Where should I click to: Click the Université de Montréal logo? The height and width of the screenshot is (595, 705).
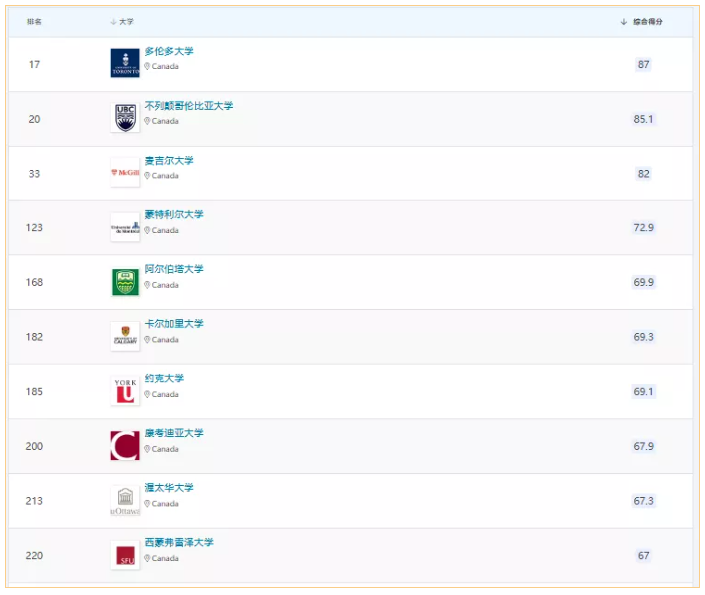[125, 227]
